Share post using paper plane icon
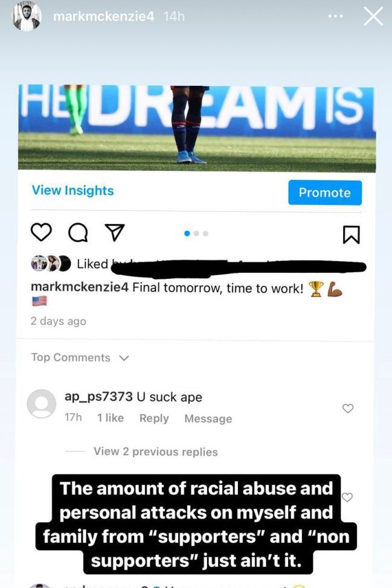The width and height of the screenshot is (392, 588). [114, 232]
